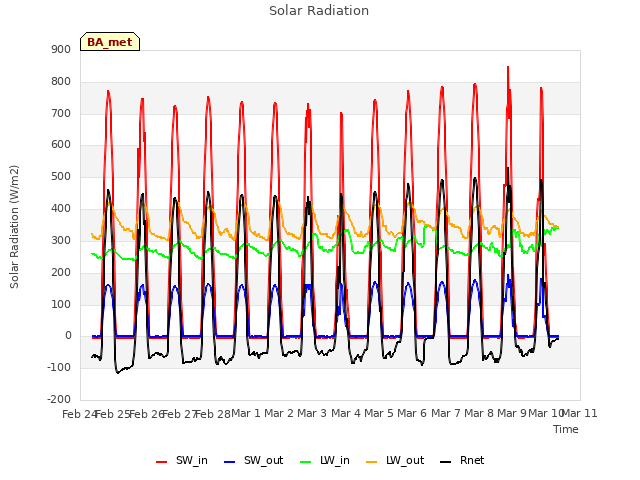The image size is (640, 480).
Task: Click the Solar Radiation (W/m2) axis label
Action: point(14,227)
